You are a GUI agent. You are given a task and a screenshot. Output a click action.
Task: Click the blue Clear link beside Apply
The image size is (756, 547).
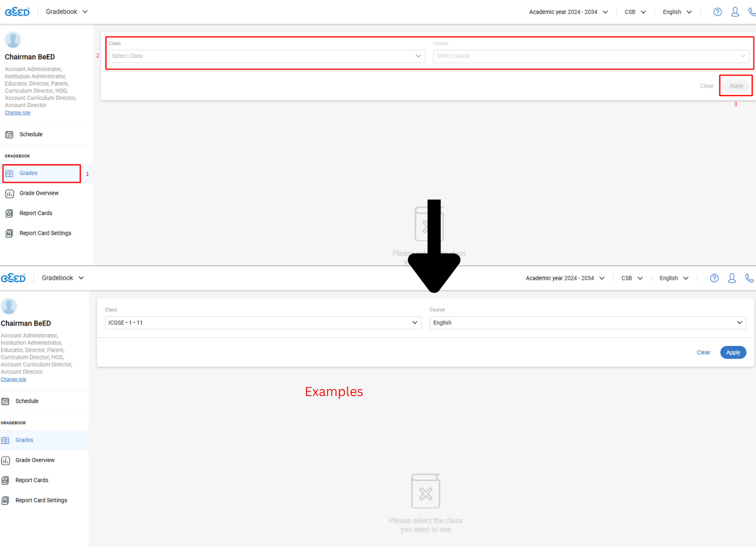[703, 353]
